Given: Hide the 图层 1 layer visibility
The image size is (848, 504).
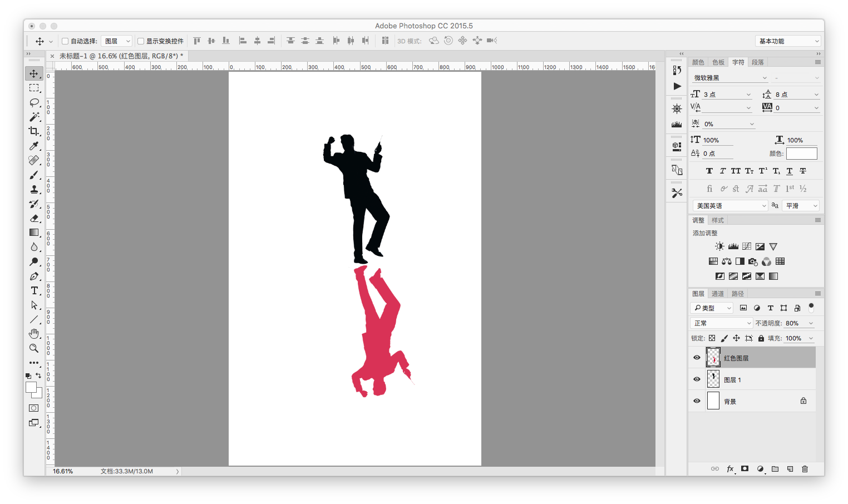Looking at the screenshot, I should (x=697, y=379).
